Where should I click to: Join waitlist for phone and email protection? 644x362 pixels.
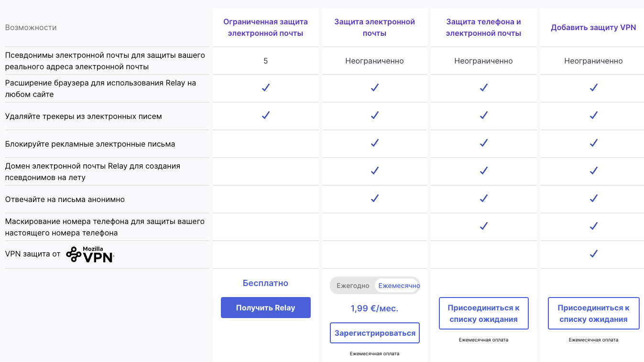483,313
